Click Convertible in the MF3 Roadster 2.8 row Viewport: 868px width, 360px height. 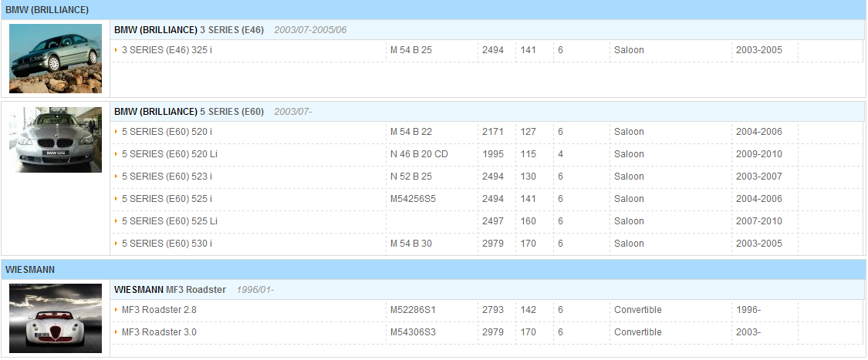(638, 310)
